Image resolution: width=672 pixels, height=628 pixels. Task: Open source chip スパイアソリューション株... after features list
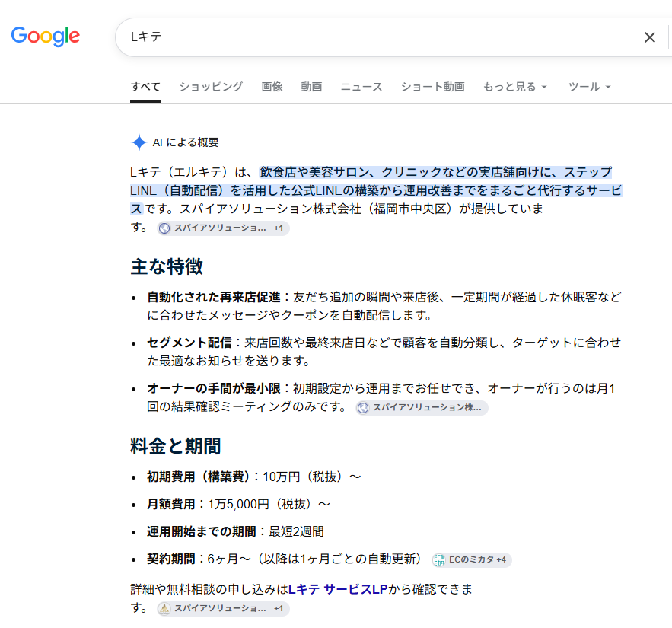(422, 408)
